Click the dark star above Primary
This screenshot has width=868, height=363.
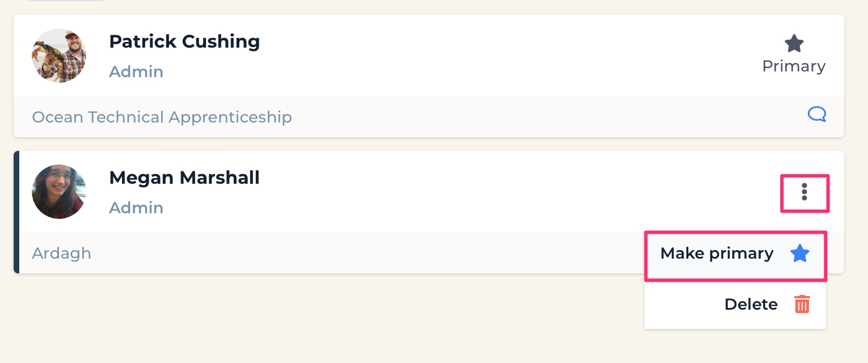point(794,44)
